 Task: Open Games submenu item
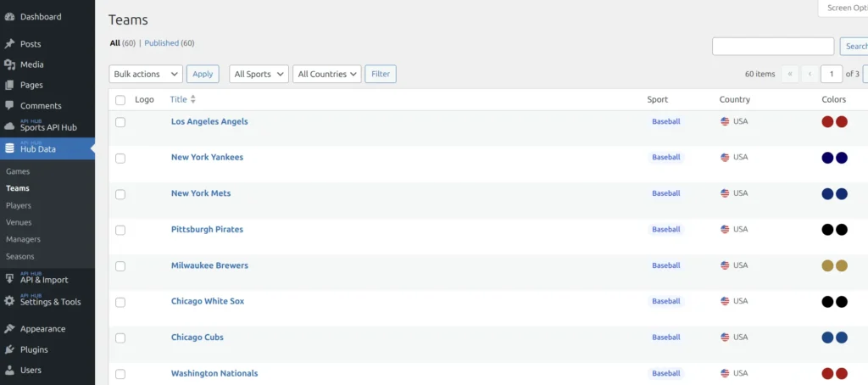[18, 172]
